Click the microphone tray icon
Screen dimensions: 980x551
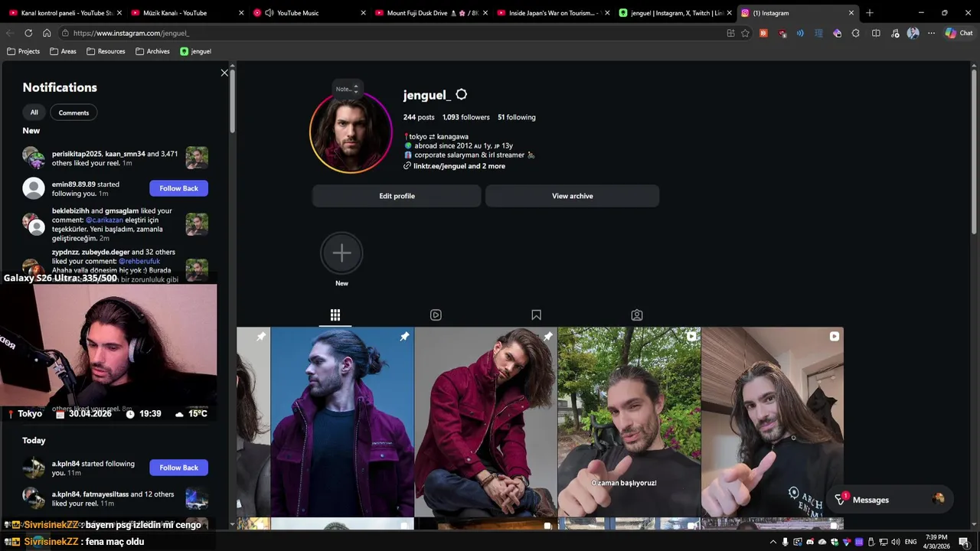(x=785, y=542)
